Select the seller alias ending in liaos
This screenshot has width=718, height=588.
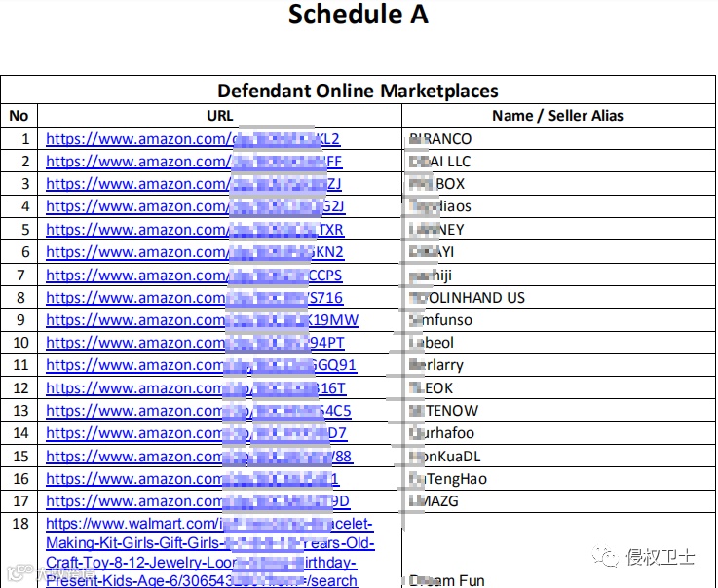(x=439, y=206)
